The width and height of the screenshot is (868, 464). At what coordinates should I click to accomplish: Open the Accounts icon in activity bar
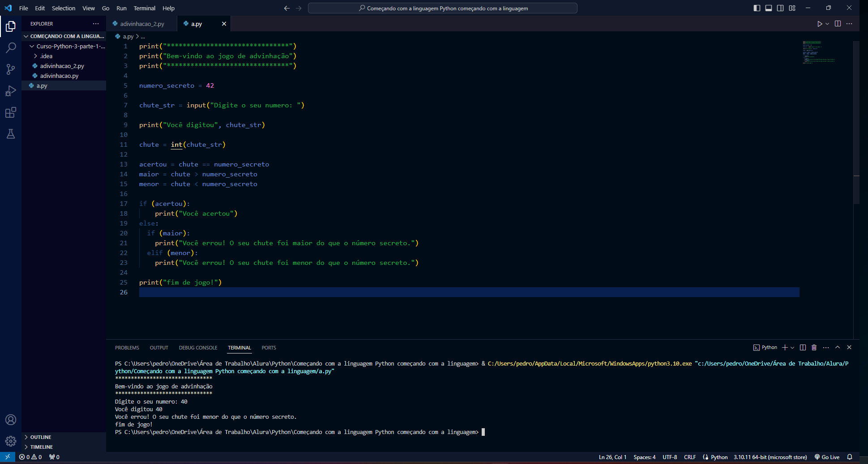tap(11, 420)
